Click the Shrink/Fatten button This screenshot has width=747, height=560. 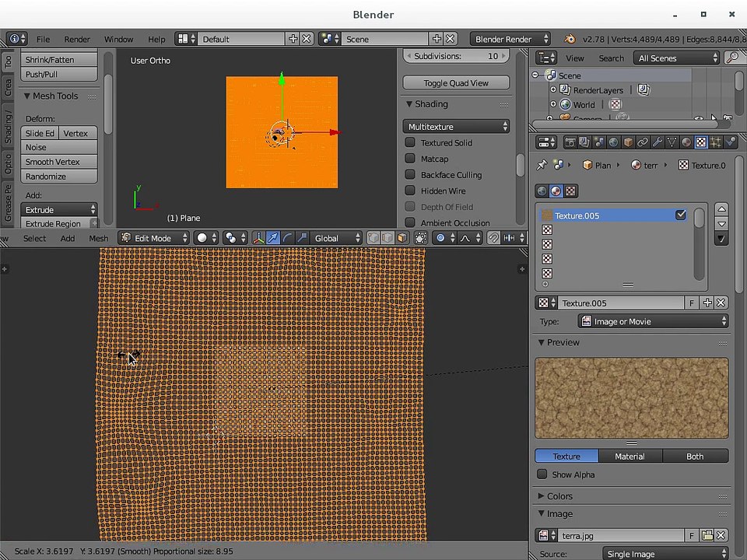click(59, 60)
